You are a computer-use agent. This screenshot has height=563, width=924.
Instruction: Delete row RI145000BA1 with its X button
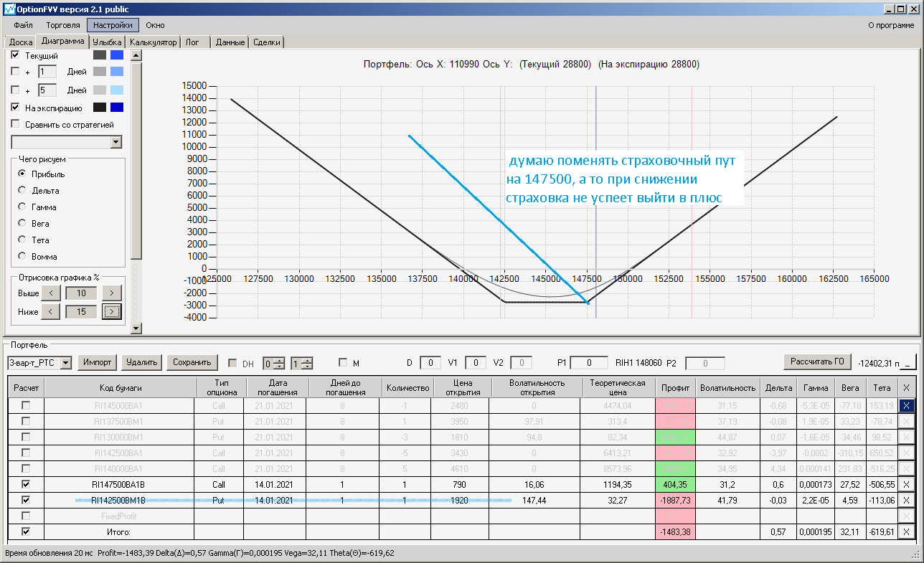point(906,405)
